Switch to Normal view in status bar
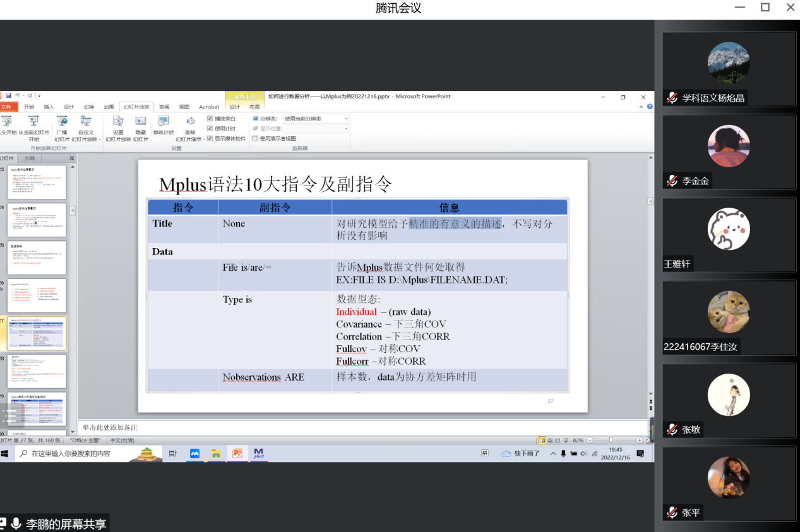This screenshot has height=532, width=800. click(x=542, y=440)
